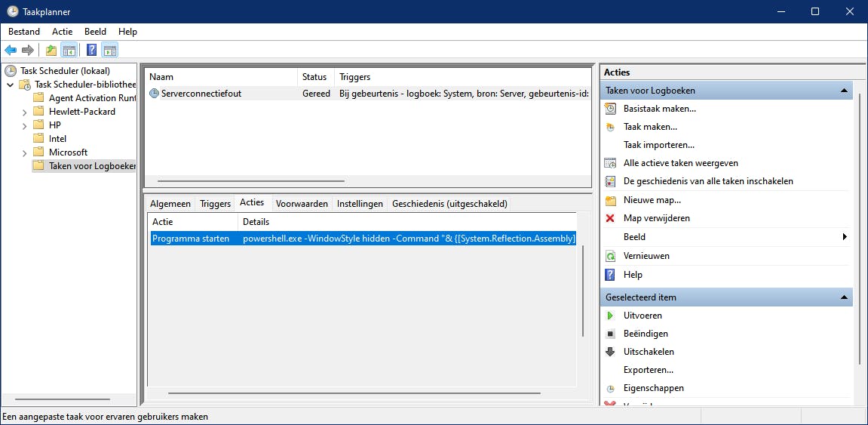The height and width of the screenshot is (425, 868).
Task: Click the Eigenschappen clock icon
Action: pos(610,389)
